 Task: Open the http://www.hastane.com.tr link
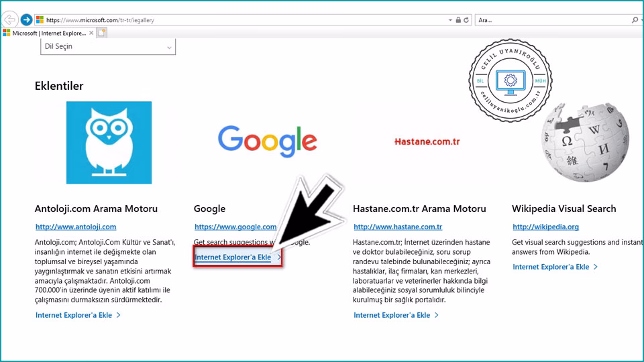(398, 227)
